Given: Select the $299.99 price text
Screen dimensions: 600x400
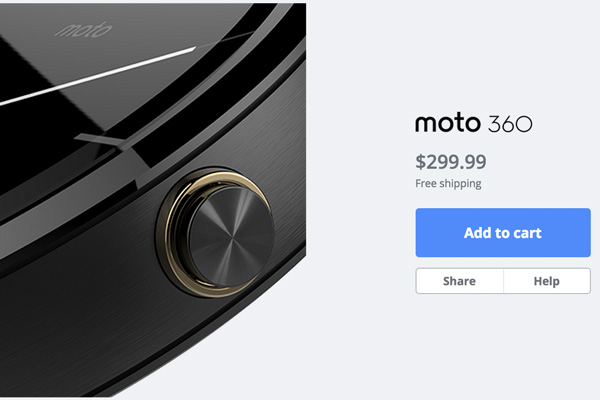Looking at the screenshot, I should point(451,162).
